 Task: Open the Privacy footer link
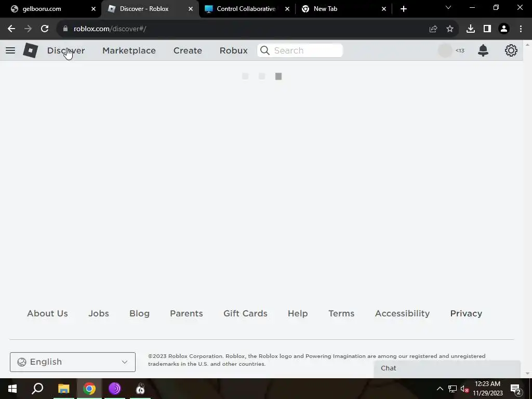pyautogui.click(x=466, y=313)
